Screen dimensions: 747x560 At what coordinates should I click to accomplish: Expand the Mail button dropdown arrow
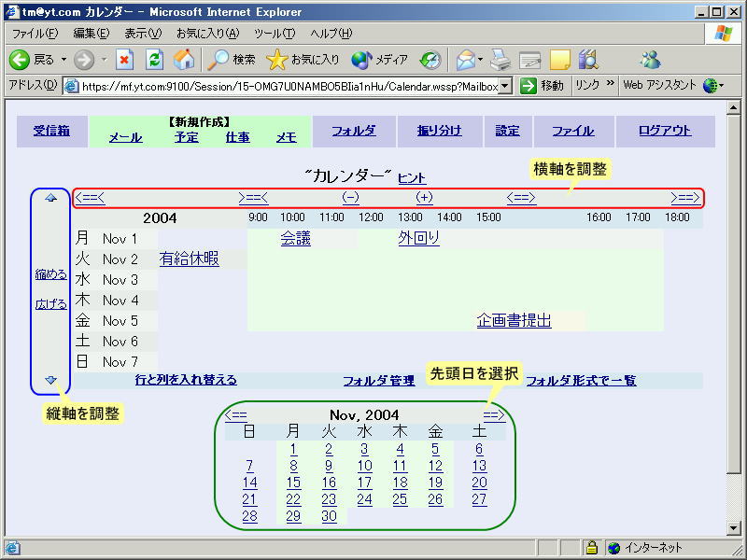[481, 60]
